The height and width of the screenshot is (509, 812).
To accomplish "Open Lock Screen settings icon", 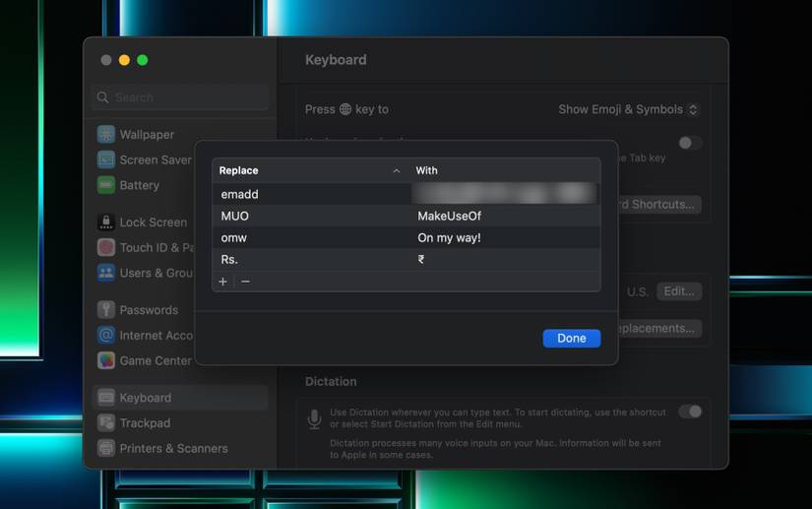I will point(106,223).
